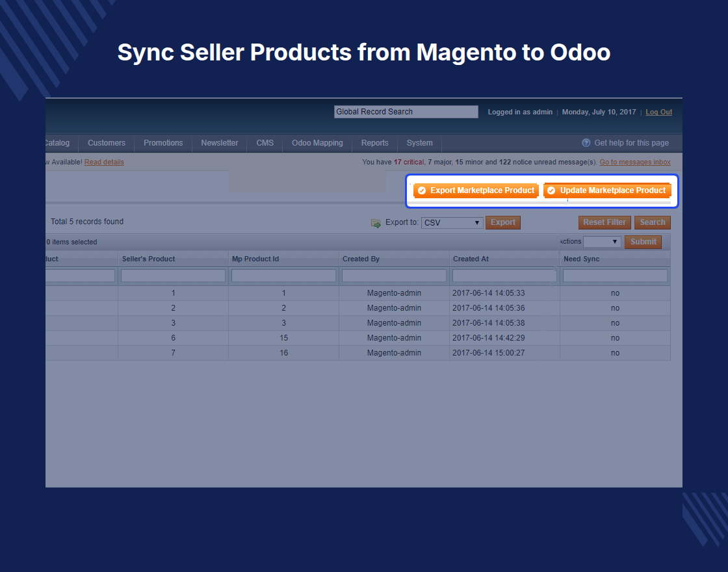Open the CMS menu
Viewport: 728px width, 572px height.
[265, 143]
